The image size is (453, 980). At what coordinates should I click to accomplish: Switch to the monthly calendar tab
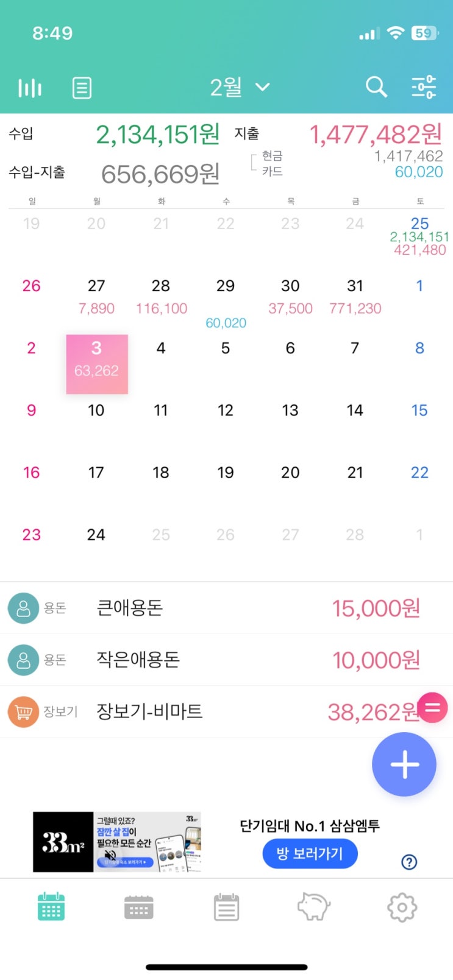51,907
